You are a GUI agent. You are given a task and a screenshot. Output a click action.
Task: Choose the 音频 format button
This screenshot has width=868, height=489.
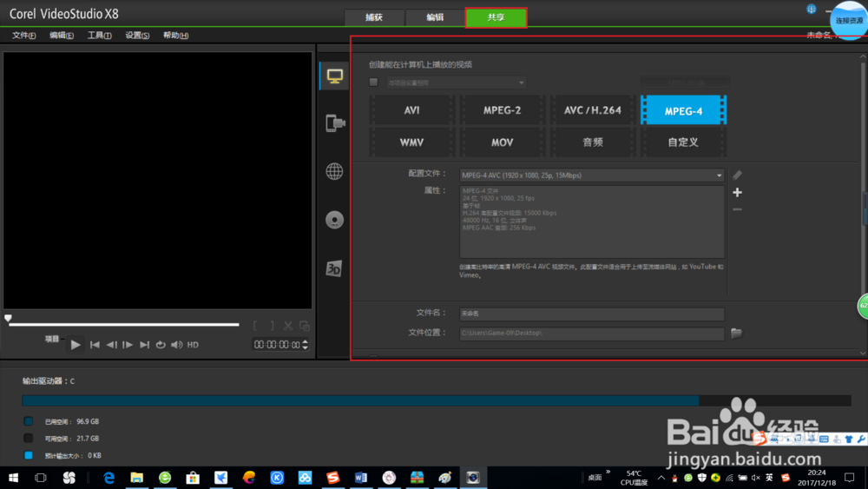(592, 142)
